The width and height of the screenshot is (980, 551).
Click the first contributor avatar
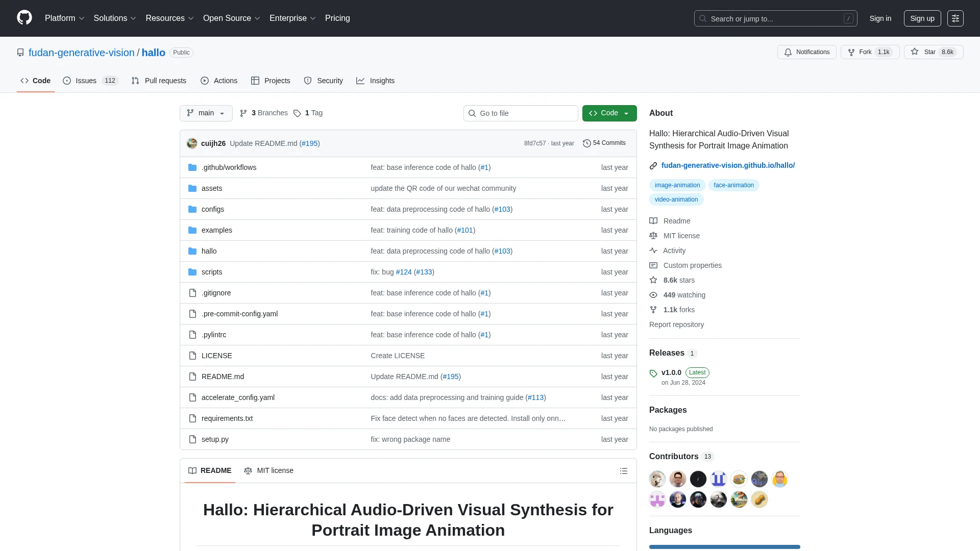pos(657,479)
